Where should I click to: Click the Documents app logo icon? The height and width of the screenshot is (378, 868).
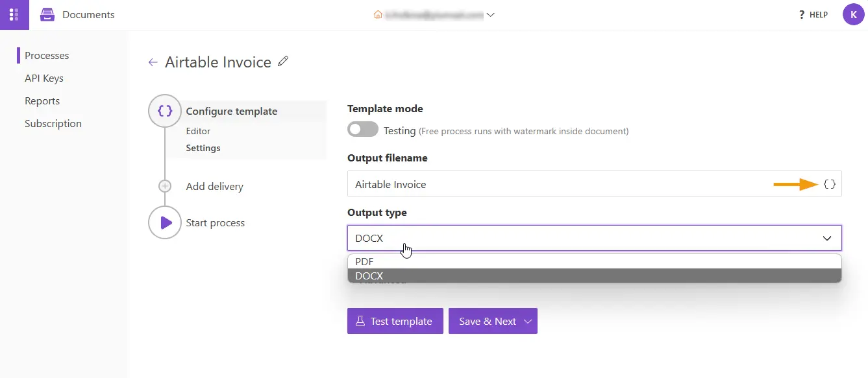coord(47,14)
